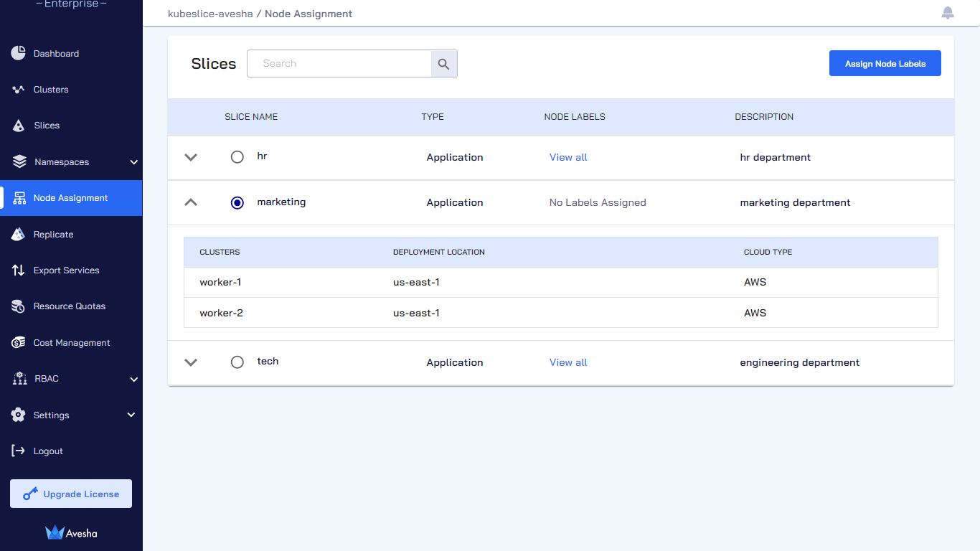Click the marketing department description

(795, 203)
